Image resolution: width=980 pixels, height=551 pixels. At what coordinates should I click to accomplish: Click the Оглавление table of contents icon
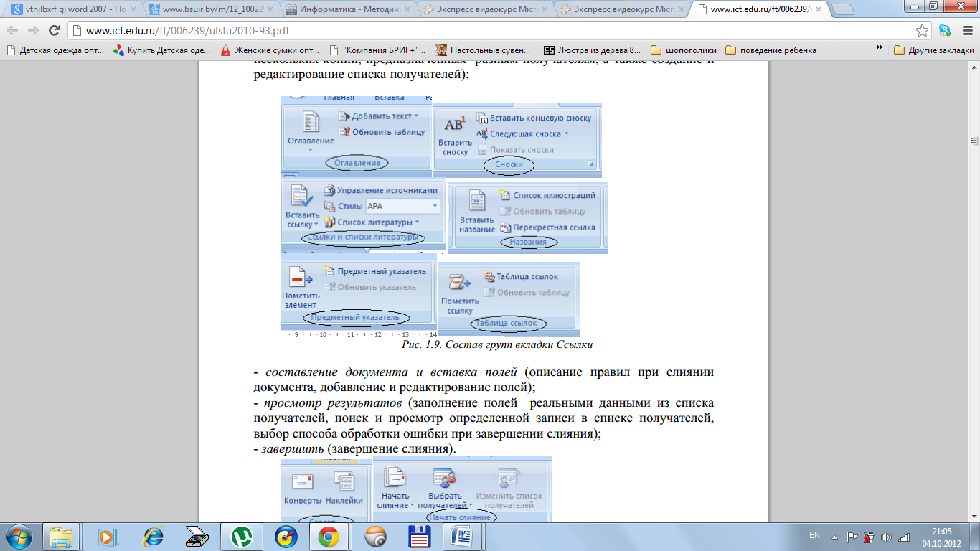311,122
